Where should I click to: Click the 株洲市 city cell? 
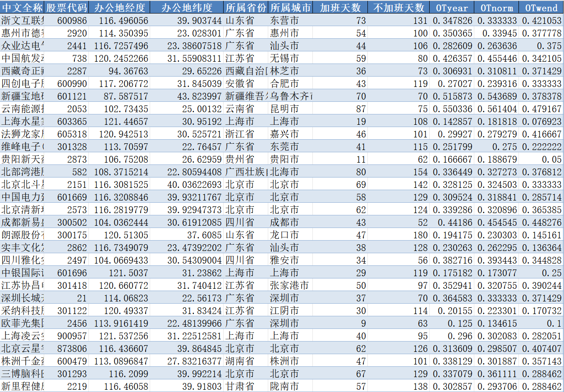tap(290, 361)
